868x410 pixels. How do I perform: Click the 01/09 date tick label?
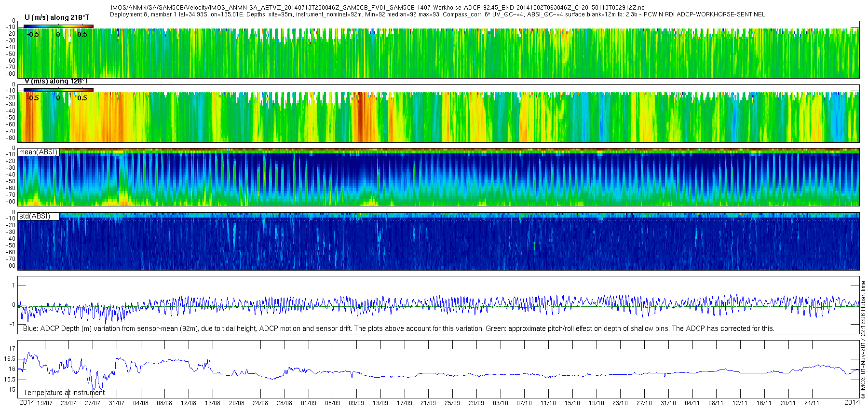[x=309, y=403]
